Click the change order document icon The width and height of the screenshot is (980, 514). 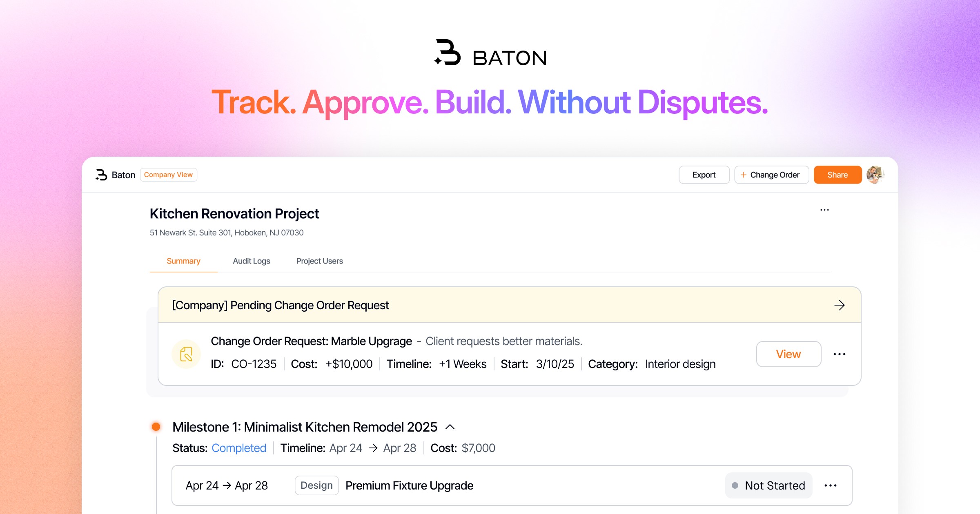186,353
